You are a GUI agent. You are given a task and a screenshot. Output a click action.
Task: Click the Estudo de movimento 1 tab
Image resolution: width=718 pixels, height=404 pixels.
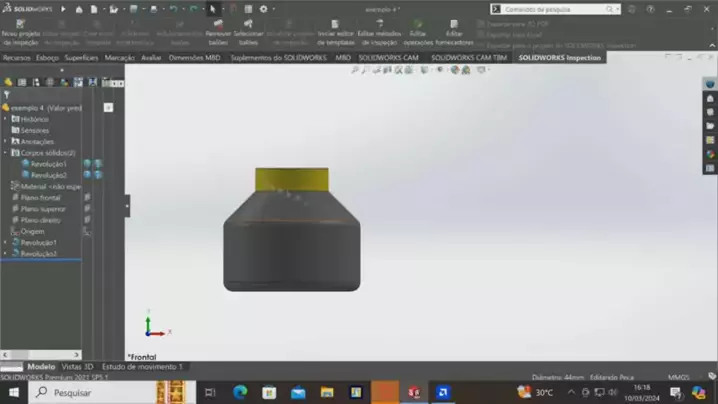click(142, 367)
